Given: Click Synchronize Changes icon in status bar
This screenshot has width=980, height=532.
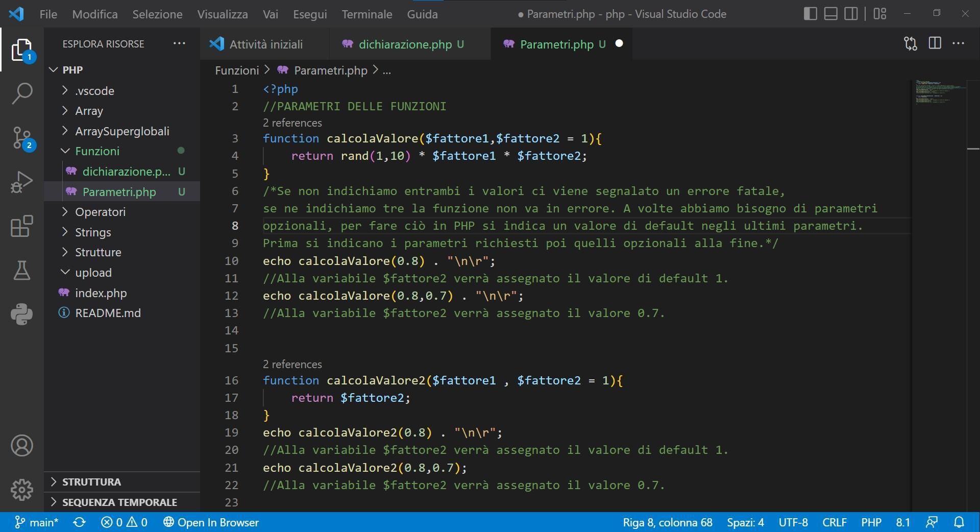Looking at the screenshot, I should coord(79,522).
